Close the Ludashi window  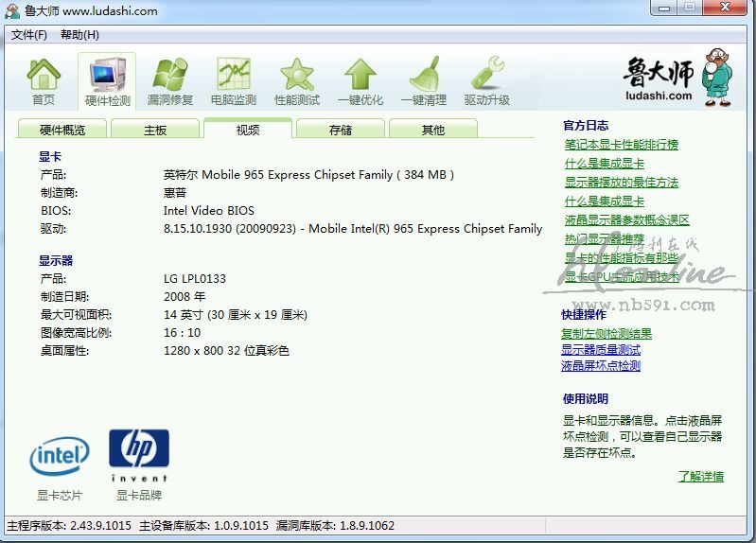(725, 8)
